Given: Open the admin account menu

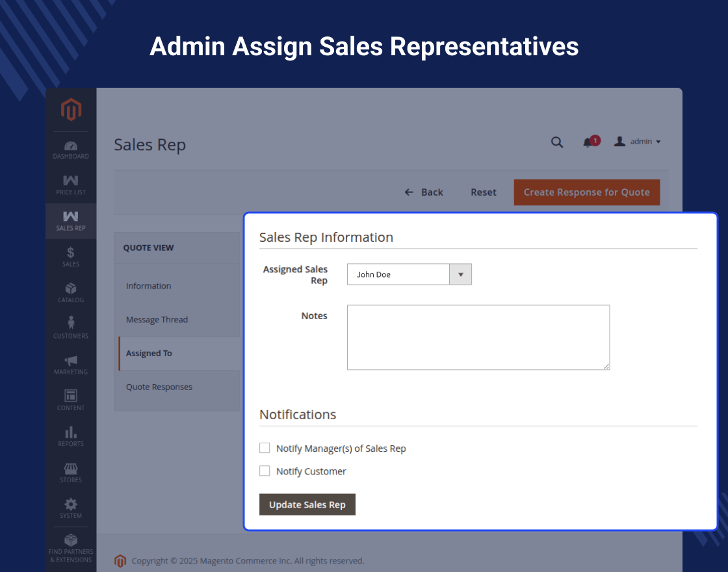Looking at the screenshot, I should tap(638, 142).
